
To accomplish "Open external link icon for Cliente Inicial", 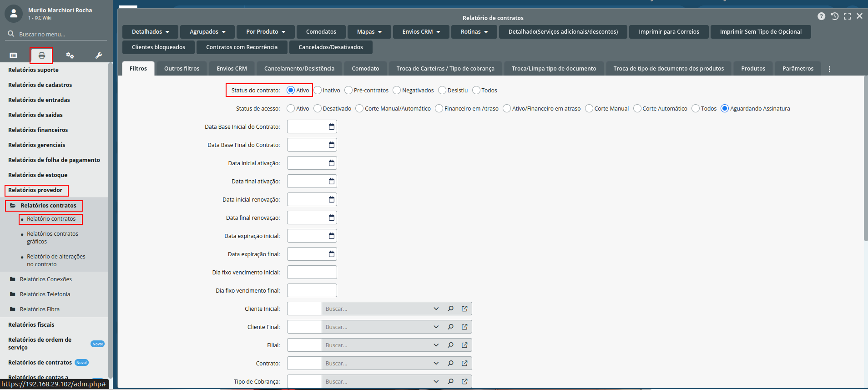I will point(464,309).
